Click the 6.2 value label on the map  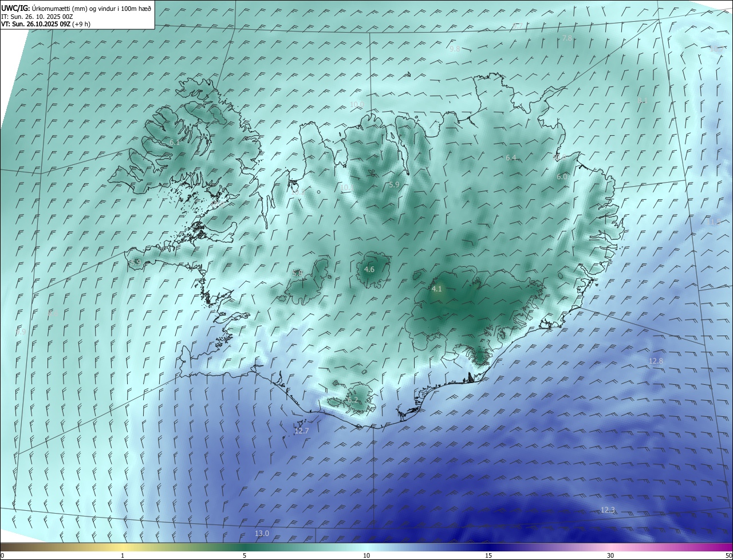tap(352, 400)
